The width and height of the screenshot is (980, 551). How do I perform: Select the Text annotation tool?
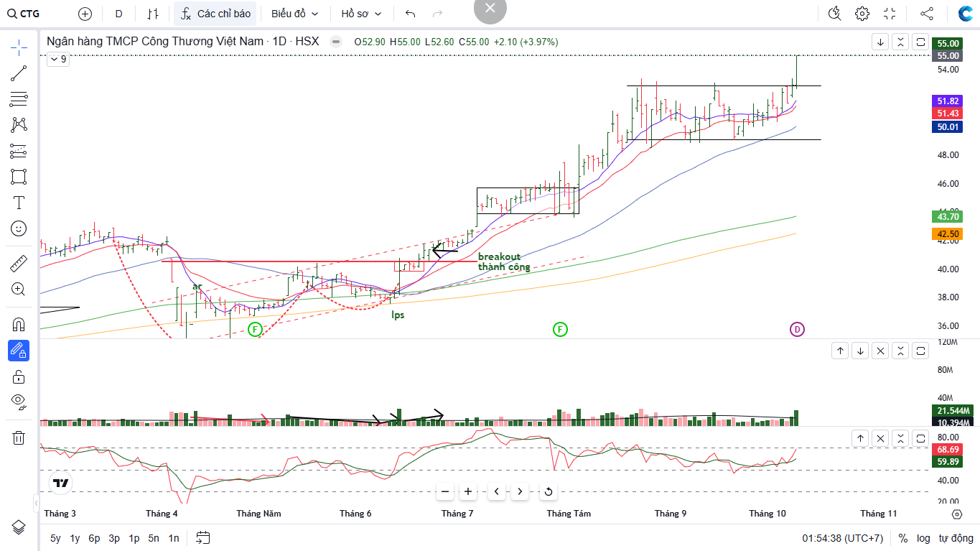[19, 203]
